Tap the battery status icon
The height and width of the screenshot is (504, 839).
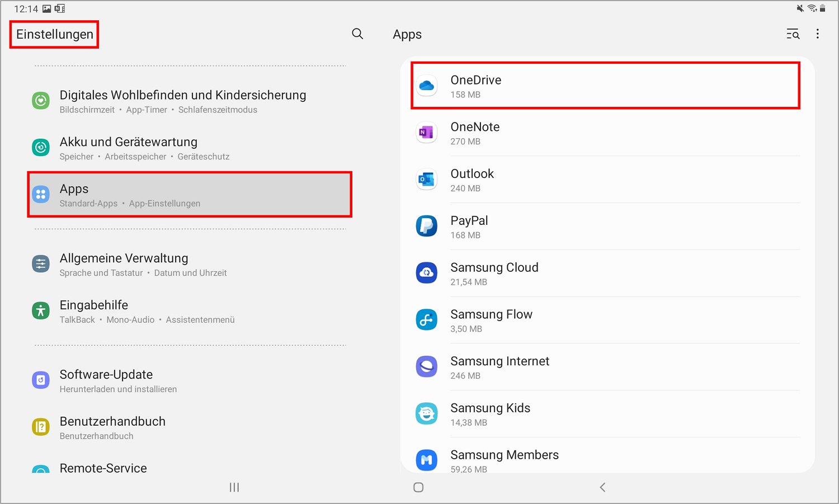click(823, 8)
